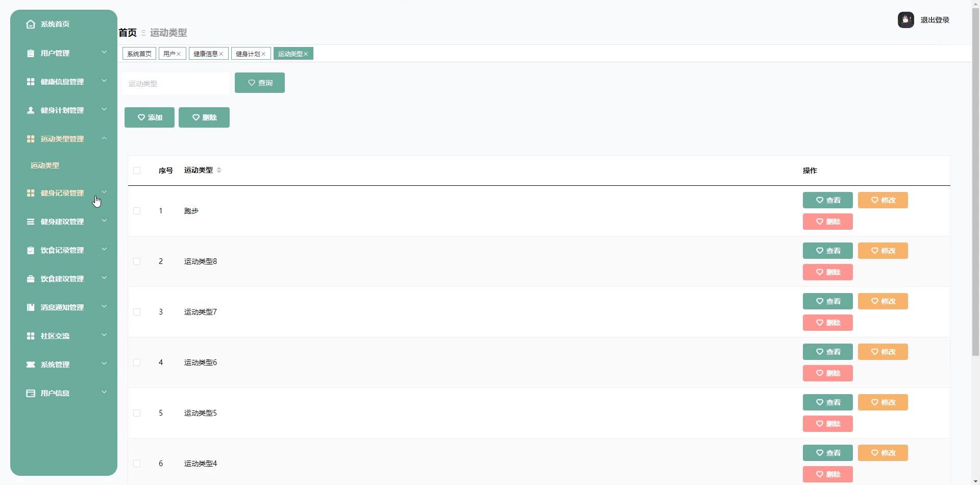Image resolution: width=980 pixels, height=485 pixels.
Task: Click the user avatar icon at top right
Action: (x=905, y=20)
